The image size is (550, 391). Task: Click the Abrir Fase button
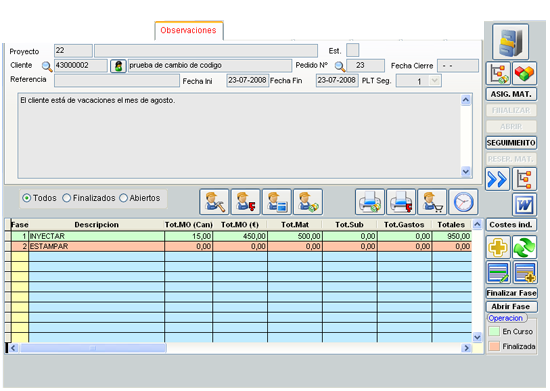(511, 306)
